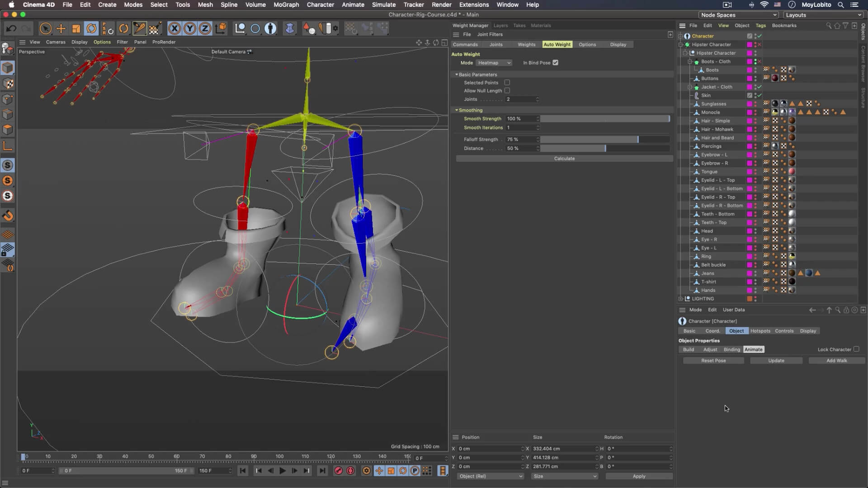Screen dimensions: 868x488
Task: Open the Figure object icon in toolbar
Action: coord(270,28)
